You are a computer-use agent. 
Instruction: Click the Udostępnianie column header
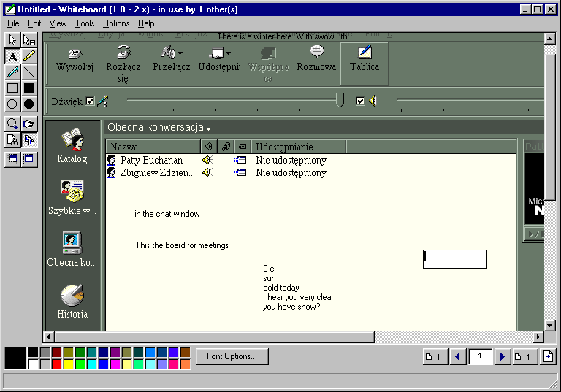coord(298,147)
